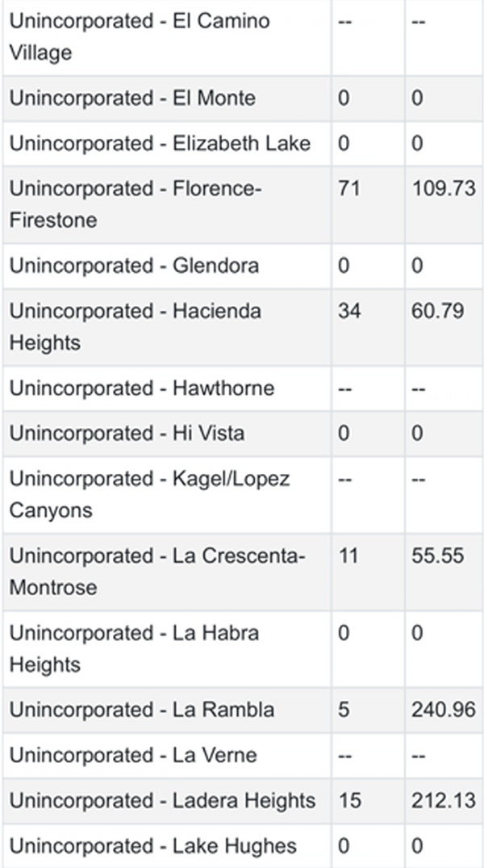Click the Unincorporated - Elizabeth Lake cell
The height and width of the screenshot is (868, 484).
(167, 144)
